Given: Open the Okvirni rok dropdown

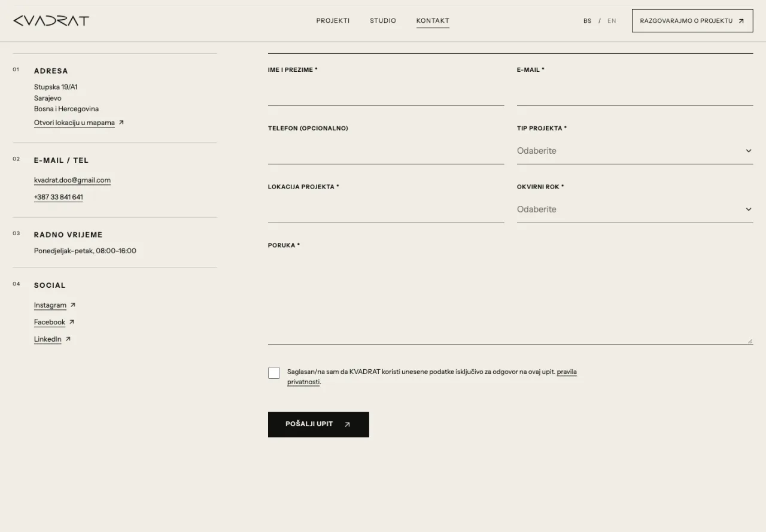Looking at the screenshot, I should coord(635,209).
